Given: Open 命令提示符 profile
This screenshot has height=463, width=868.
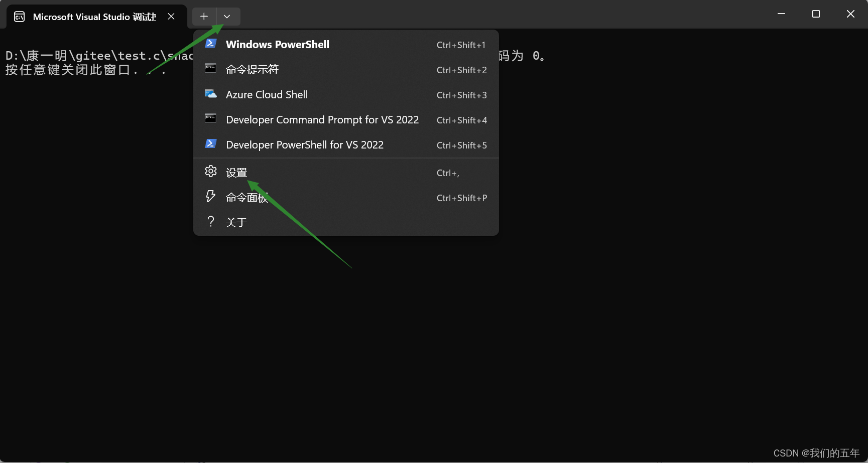Looking at the screenshot, I should click(346, 70).
